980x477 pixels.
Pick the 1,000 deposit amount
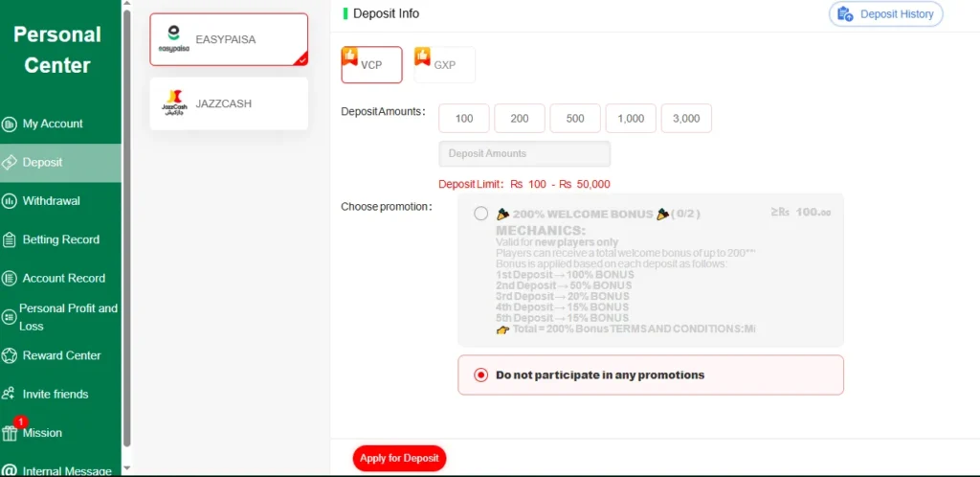pos(631,118)
